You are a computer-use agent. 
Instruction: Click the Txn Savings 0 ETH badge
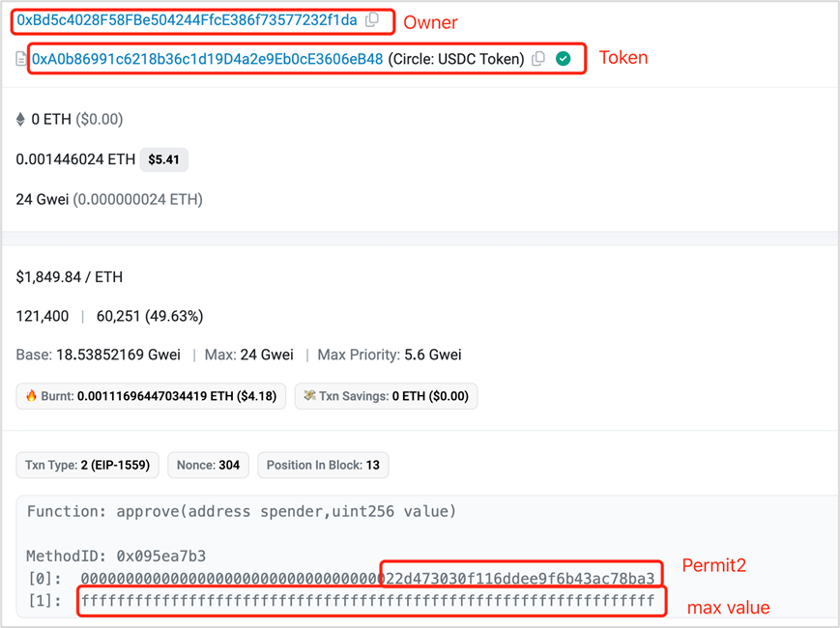(386, 396)
